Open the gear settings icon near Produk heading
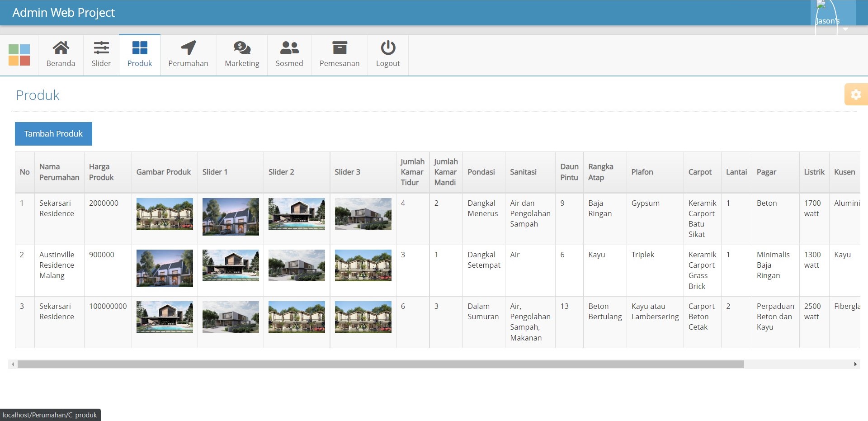Image resolution: width=868 pixels, height=421 pixels. [x=856, y=95]
